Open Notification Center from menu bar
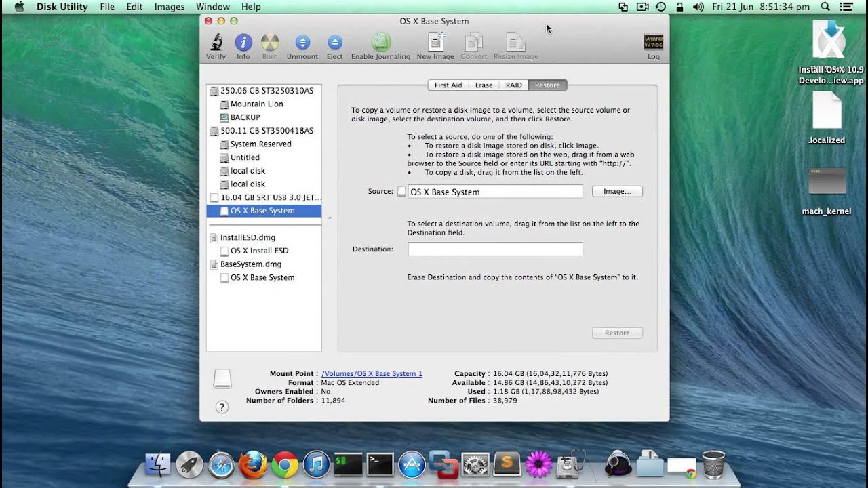This screenshot has height=488, width=868. click(845, 7)
